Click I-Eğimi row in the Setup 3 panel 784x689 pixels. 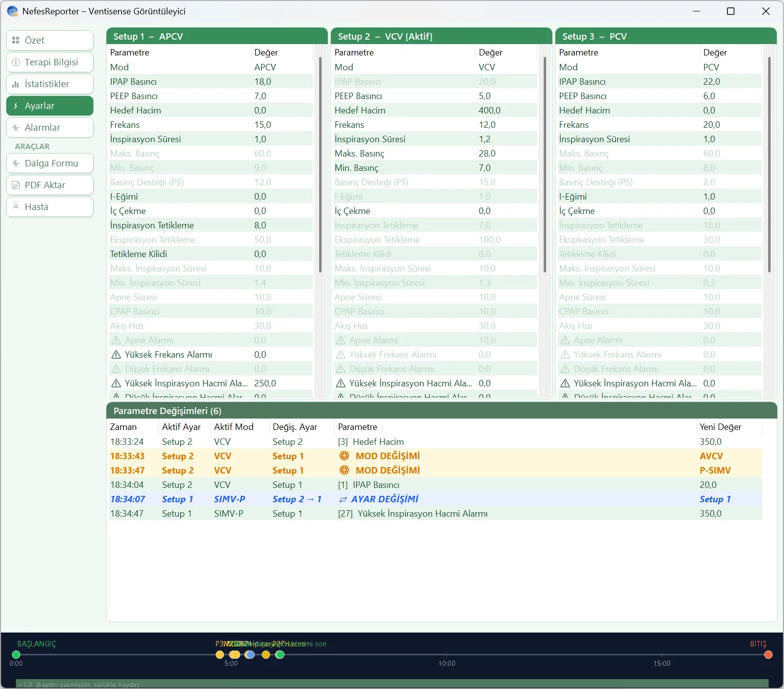pos(659,196)
